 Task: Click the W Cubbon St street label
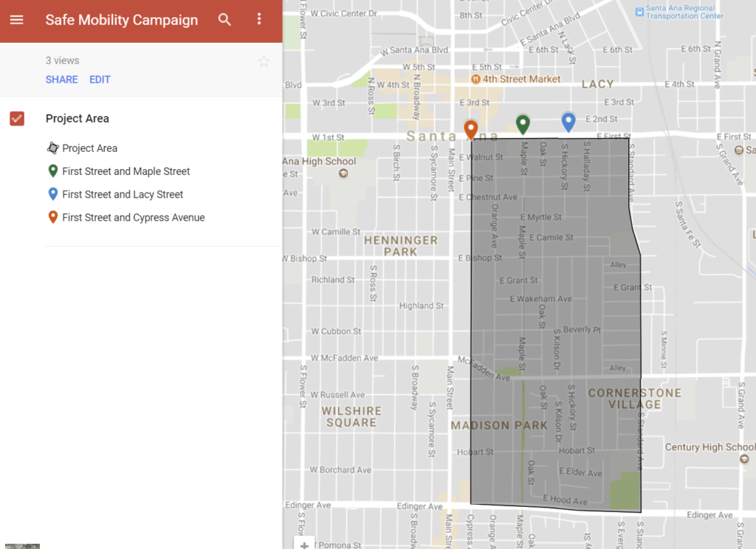click(336, 331)
